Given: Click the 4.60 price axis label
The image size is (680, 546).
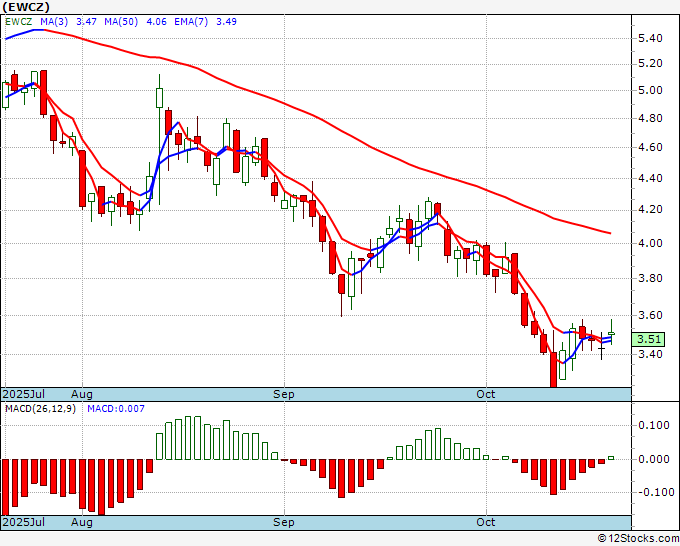Looking at the screenshot, I should [x=650, y=147].
